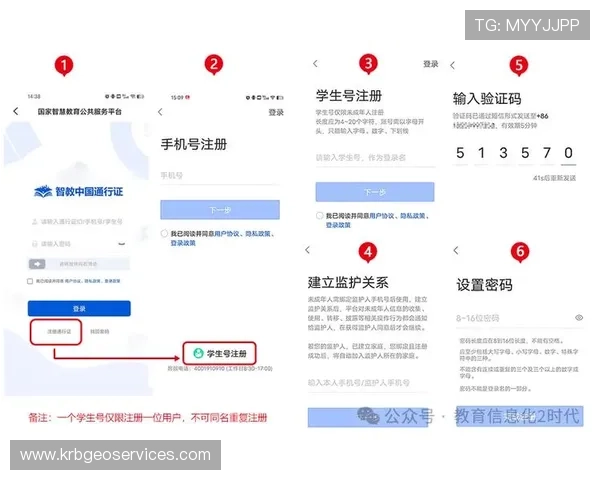
Task: Open 登录政策 link on 学生号注册 screen
Action: [x=338, y=225]
